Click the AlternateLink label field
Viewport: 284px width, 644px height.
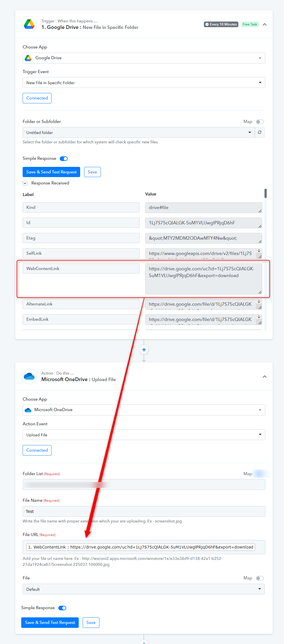pos(81,304)
